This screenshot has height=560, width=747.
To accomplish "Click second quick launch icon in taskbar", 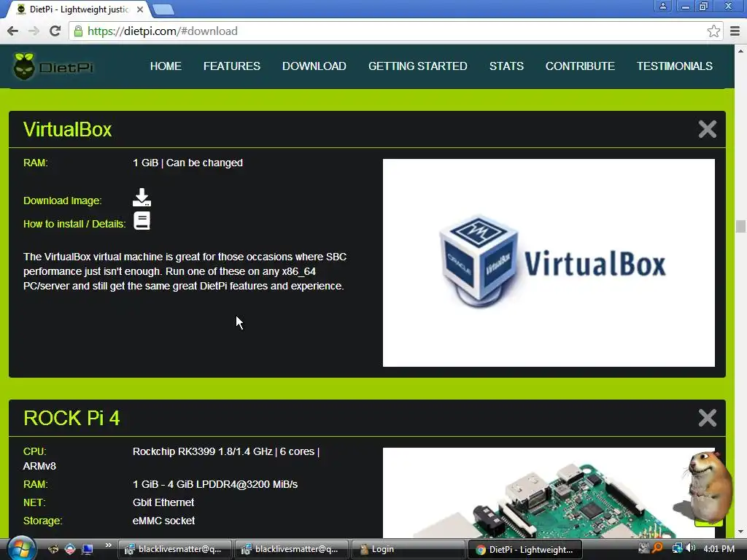I will [70, 549].
